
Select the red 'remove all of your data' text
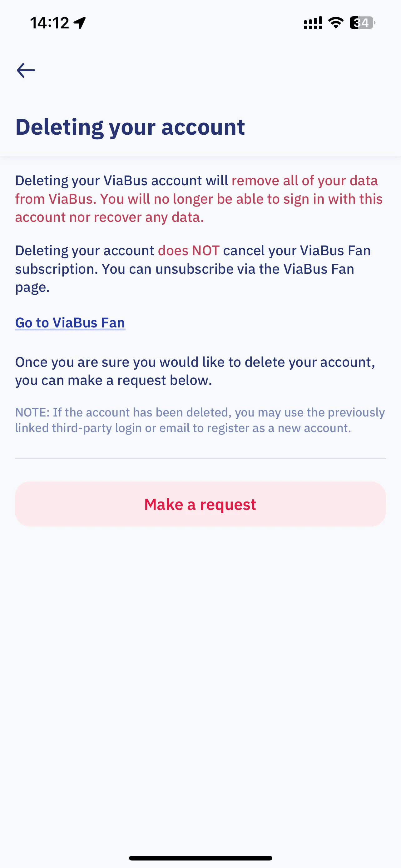304,181
